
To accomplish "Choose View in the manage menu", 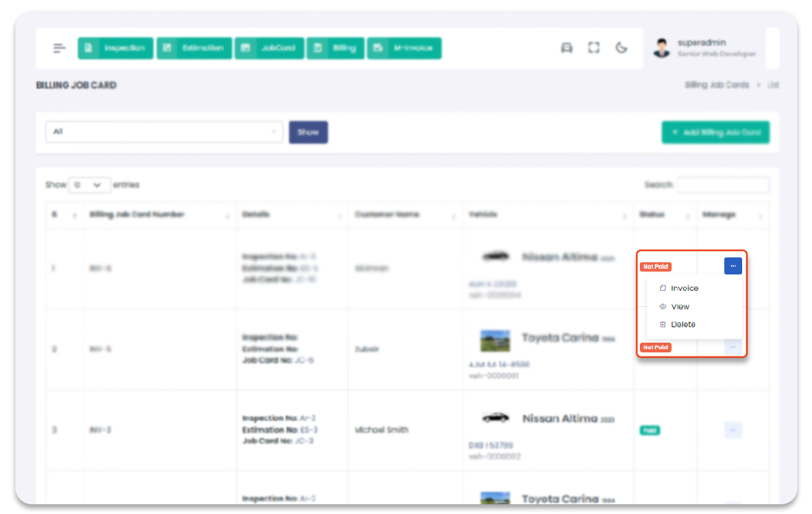I will click(x=680, y=307).
